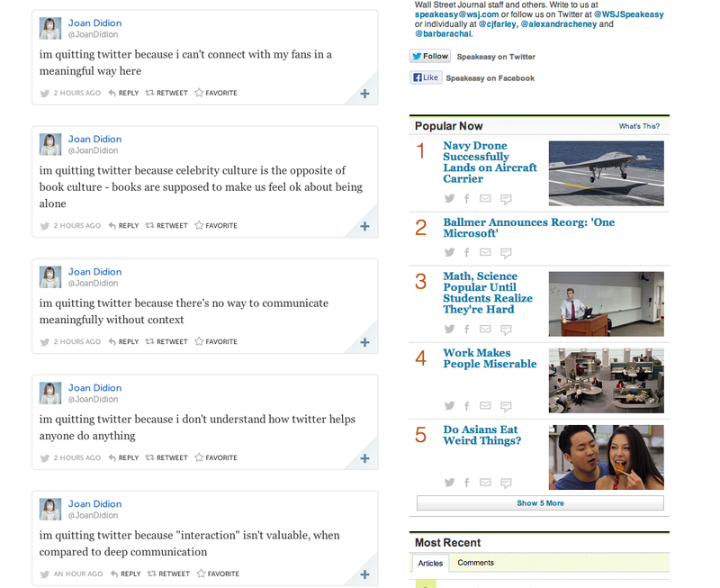This screenshot has width=720, height=588.
Task: Click Joan Didion name on first tweet
Action: tap(95, 23)
